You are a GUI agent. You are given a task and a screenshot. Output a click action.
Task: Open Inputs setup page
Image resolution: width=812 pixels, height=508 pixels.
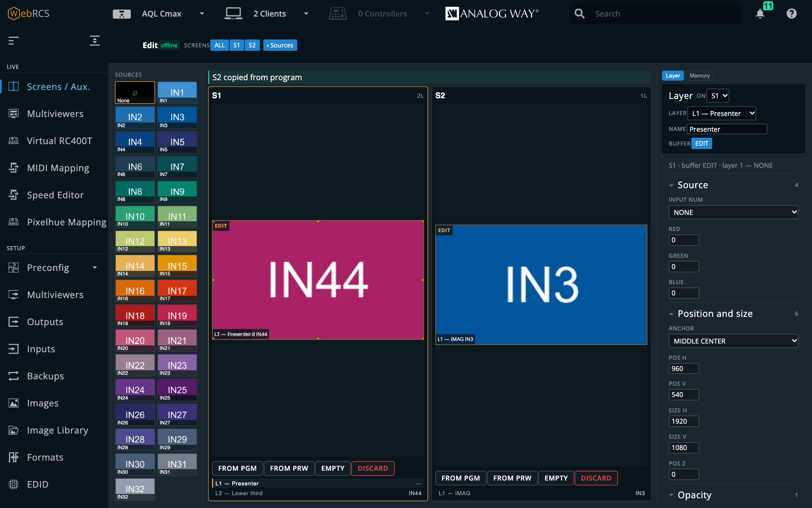pos(54,349)
